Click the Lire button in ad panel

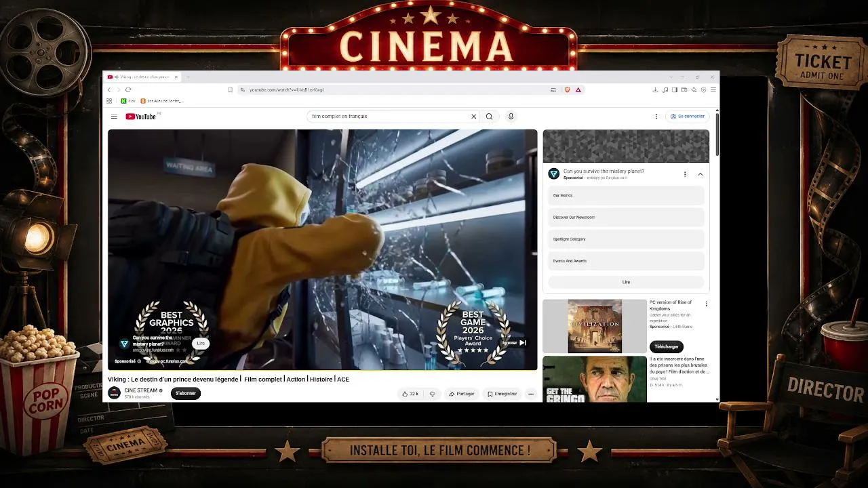(x=626, y=282)
